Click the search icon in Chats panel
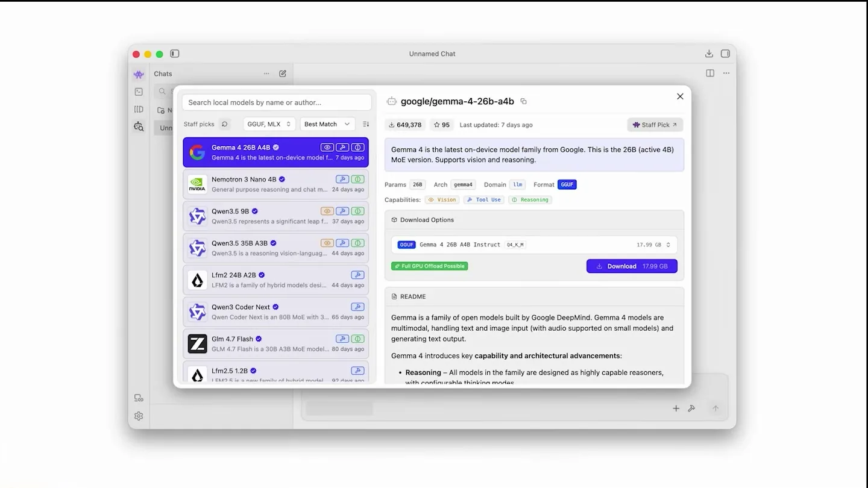The width and height of the screenshot is (868, 488). (x=162, y=92)
